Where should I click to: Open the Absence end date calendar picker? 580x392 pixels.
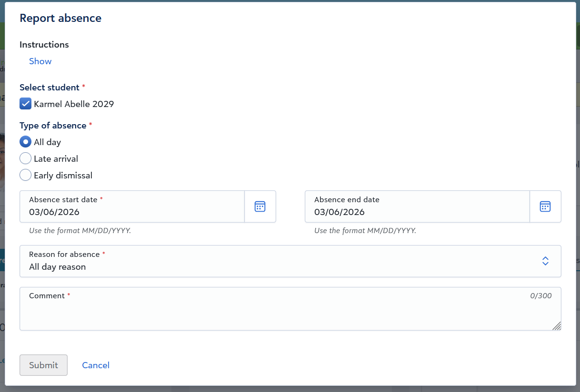(x=545, y=206)
